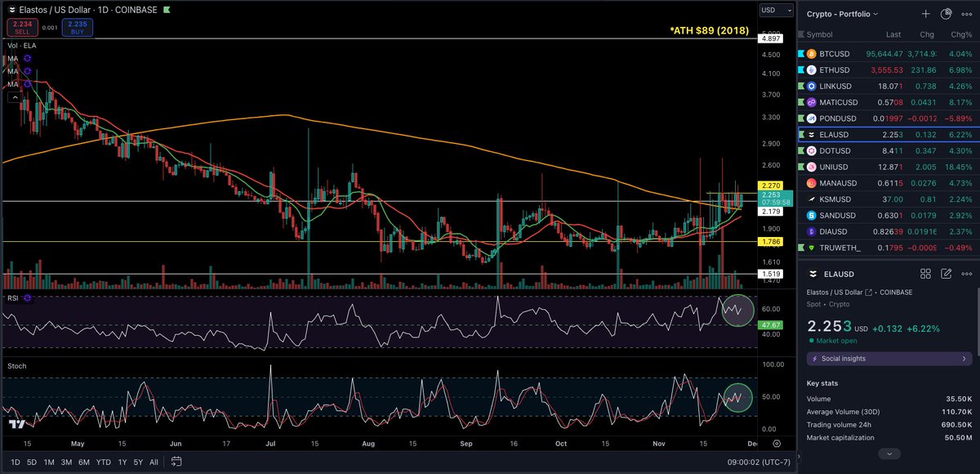Select MATICUSD in the watchlist
980x474 pixels.
coord(889,102)
